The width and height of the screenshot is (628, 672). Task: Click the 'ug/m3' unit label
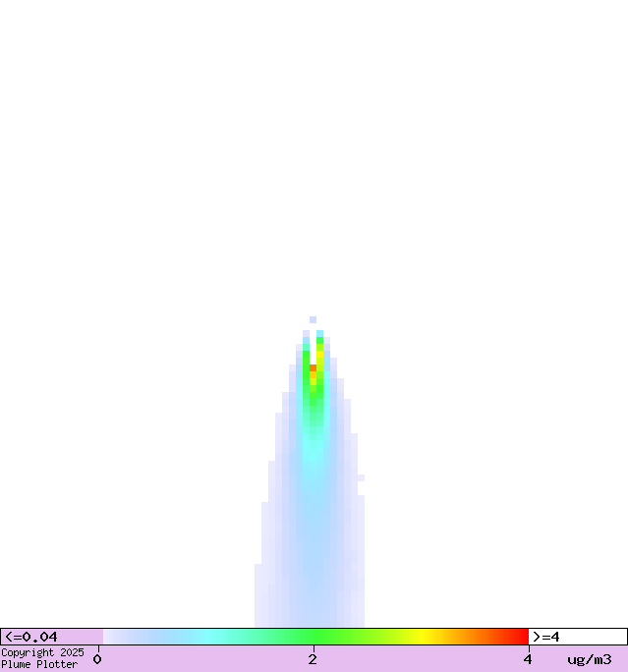(x=590, y=659)
